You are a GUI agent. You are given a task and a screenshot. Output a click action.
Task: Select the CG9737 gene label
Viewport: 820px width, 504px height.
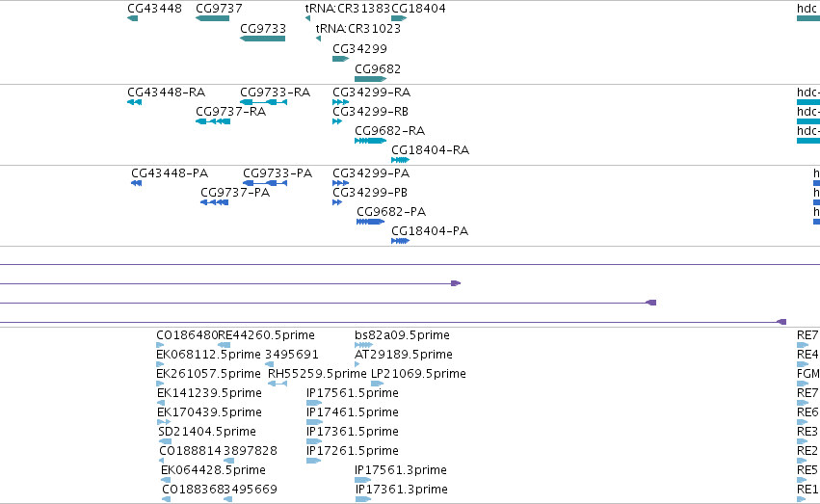click(219, 9)
